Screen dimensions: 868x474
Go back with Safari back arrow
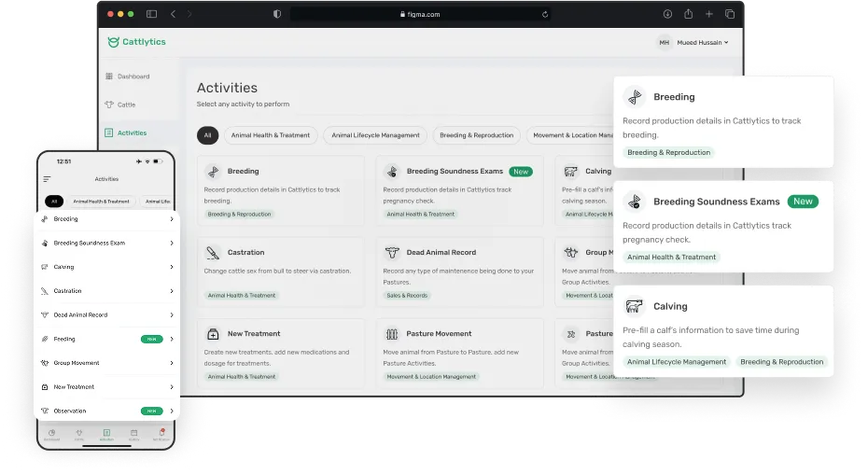click(x=174, y=14)
